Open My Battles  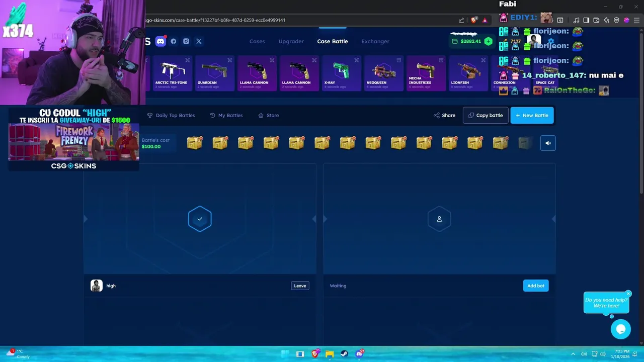(226, 115)
